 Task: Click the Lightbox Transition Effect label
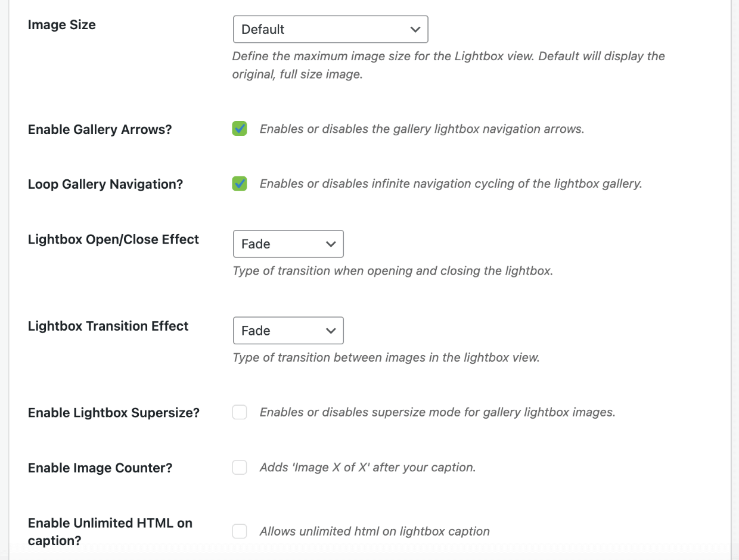point(108,326)
